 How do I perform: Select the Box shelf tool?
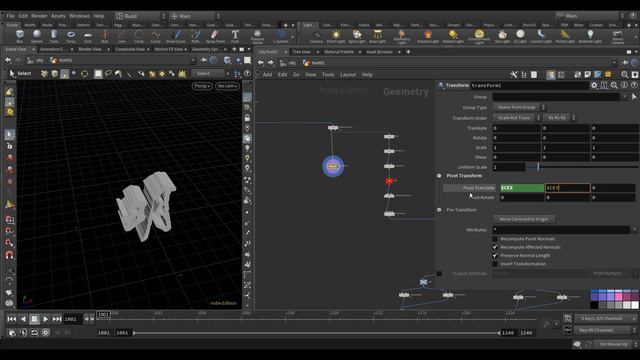(20, 36)
